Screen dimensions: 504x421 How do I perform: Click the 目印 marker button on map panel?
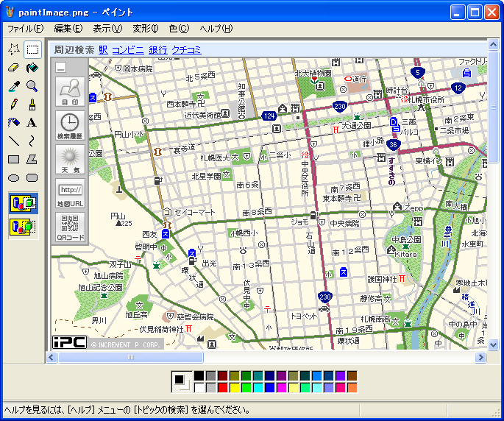pos(70,92)
